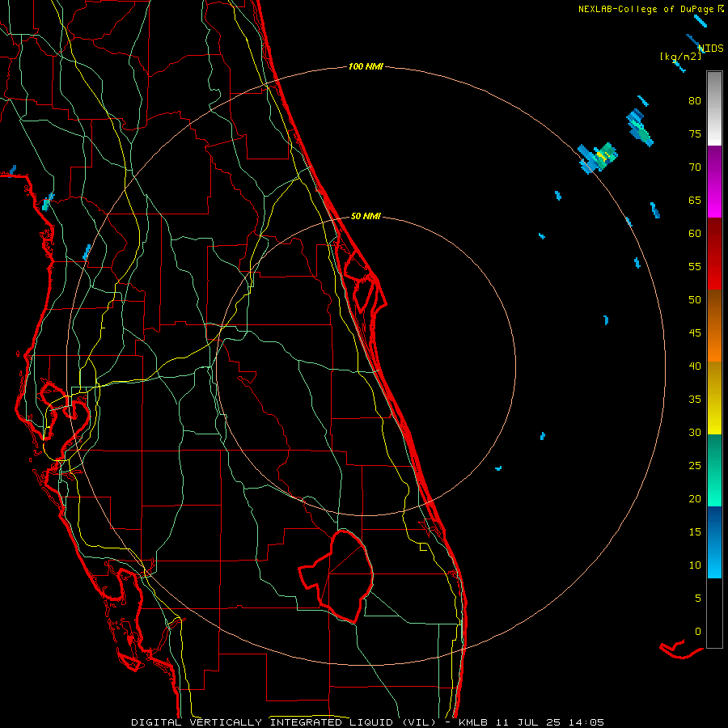Image resolution: width=728 pixels, height=728 pixels.
Task: Pick the black bottom segment of color bar
Action: pos(714,613)
